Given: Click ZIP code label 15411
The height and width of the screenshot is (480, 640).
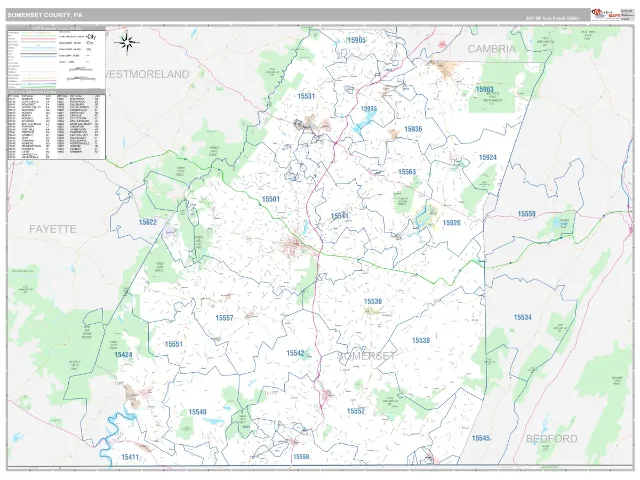Looking at the screenshot, I should pos(130,457).
